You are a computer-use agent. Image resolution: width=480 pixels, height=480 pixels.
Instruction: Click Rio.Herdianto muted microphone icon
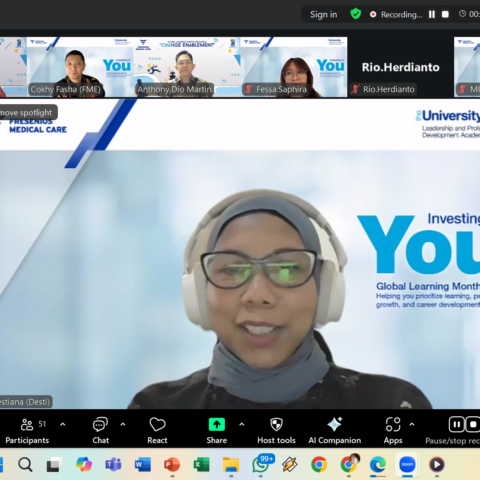pyautogui.click(x=355, y=89)
